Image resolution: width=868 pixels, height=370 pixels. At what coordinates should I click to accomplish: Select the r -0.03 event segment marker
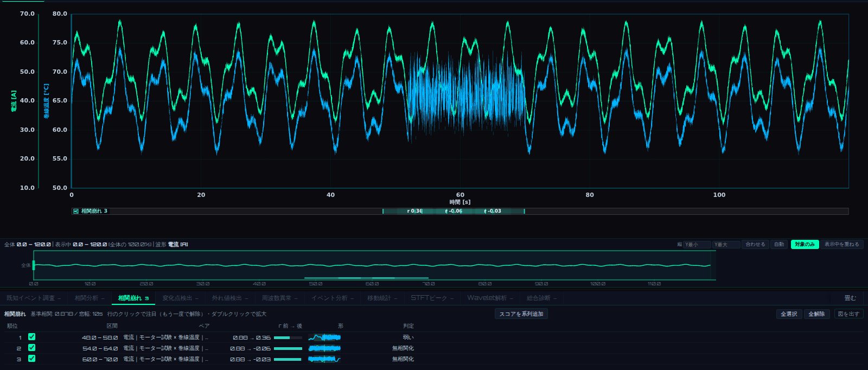point(493,211)
